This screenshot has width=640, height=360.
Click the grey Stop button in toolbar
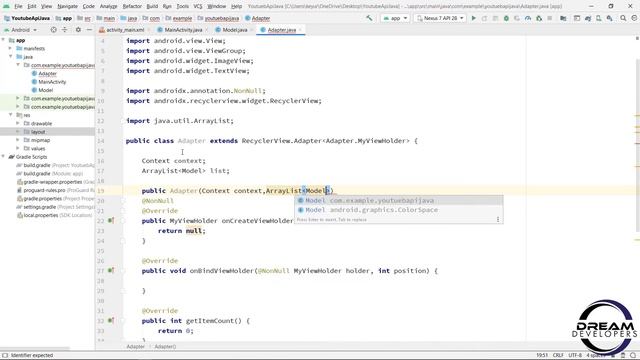coord(550,18)
